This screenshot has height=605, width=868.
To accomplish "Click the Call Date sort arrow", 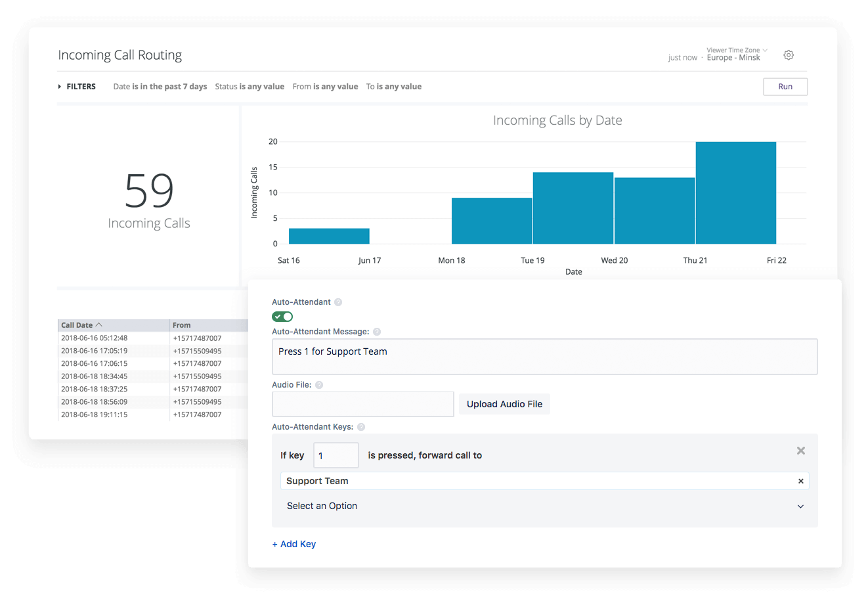I will pyautogui.click(x=99, y=325).
